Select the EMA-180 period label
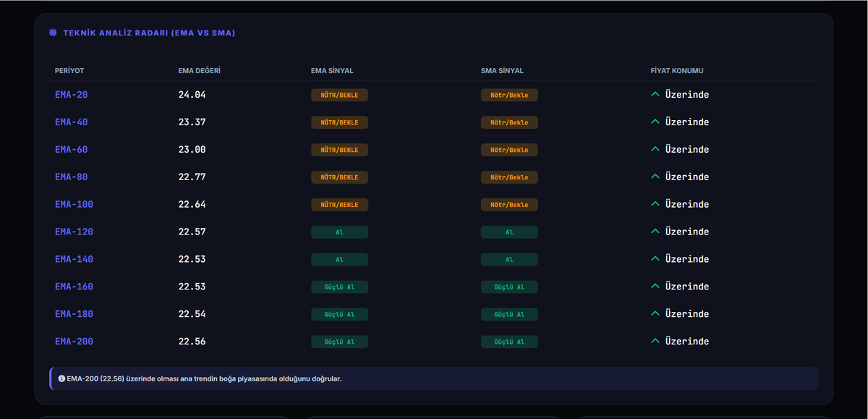 click(74, 314)
